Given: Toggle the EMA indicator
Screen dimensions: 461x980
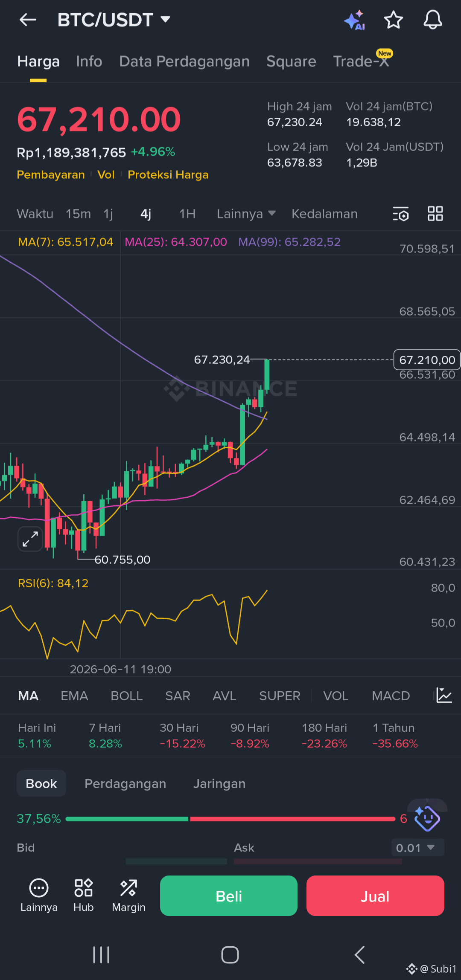Looking at the screenshot, I should click(x=74, y=696).
